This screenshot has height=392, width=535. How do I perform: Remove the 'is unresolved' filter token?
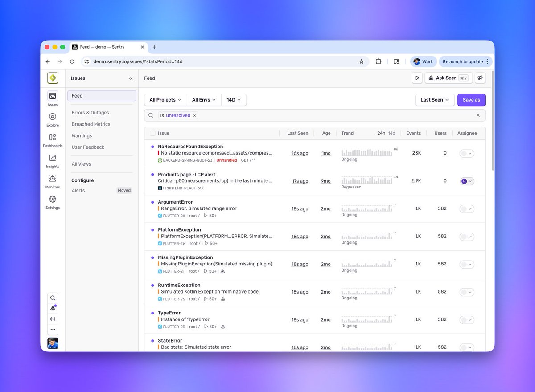[x=194, y=115]
